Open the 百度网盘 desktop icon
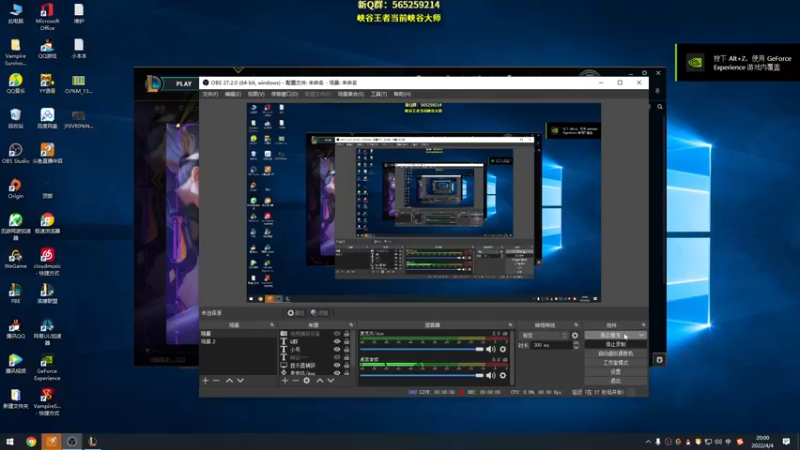This screenshot has height=450, width=800. click(x=47, y=118)
